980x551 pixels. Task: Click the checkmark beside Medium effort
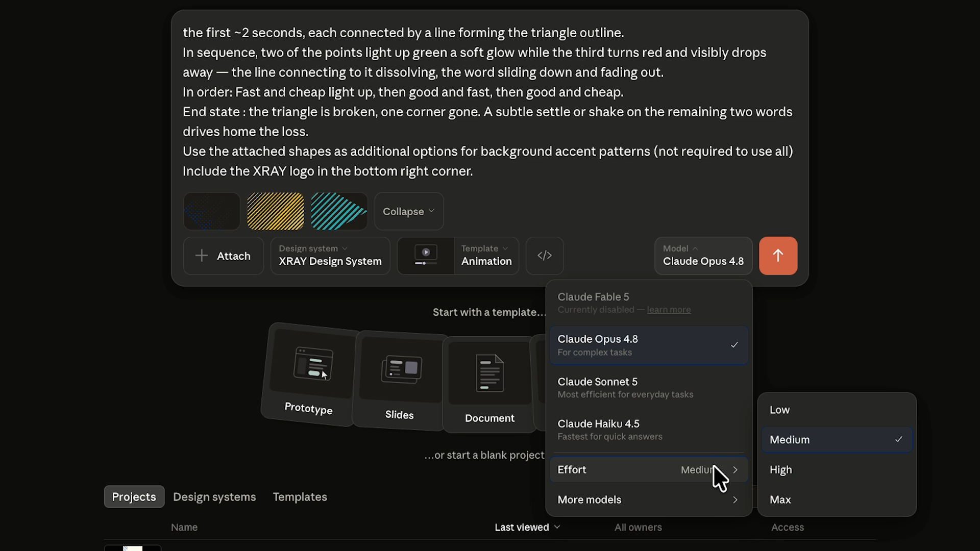coord(899,439)
